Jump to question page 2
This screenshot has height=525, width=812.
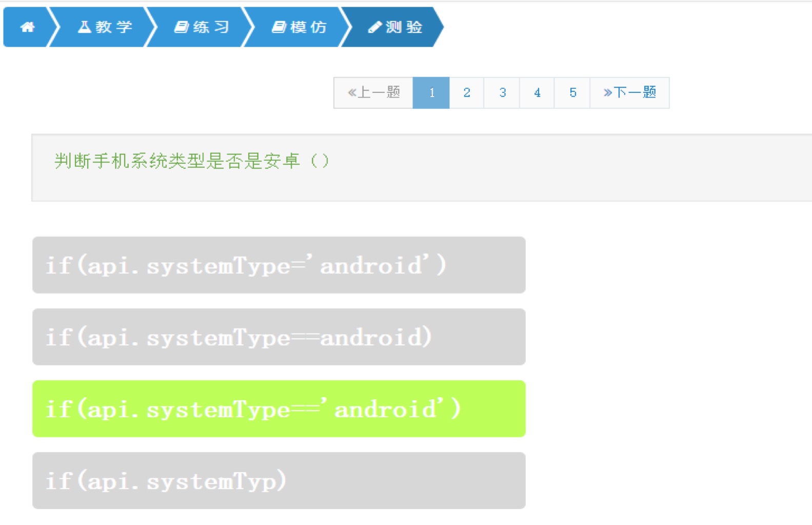click(x=467, y=93)
